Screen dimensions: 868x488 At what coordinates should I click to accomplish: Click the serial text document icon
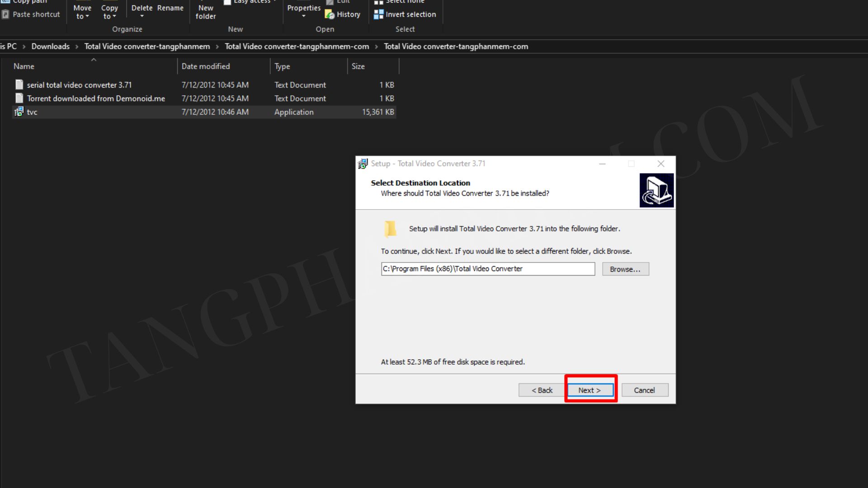(x=19, y=85)
